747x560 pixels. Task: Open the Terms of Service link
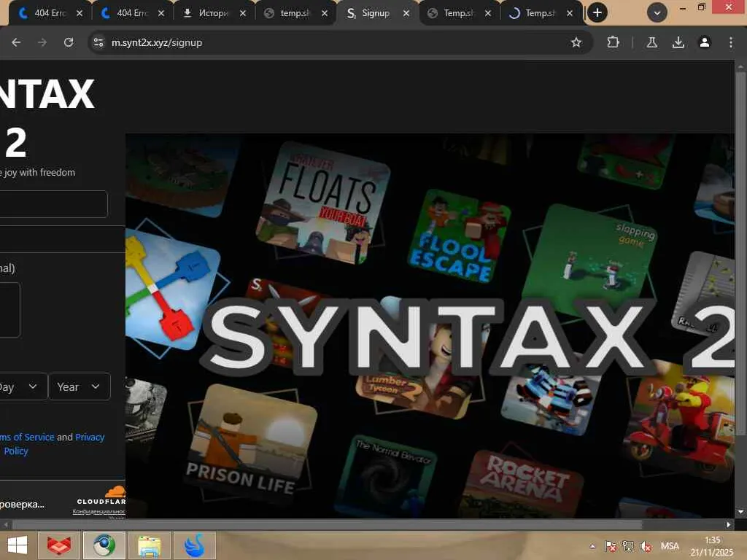tap(28, 437)
